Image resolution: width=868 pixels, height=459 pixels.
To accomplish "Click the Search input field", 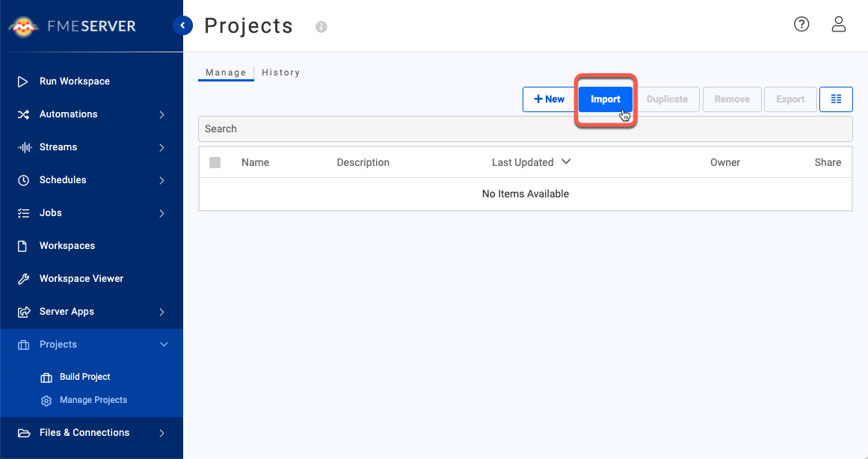I will point(525,129).
